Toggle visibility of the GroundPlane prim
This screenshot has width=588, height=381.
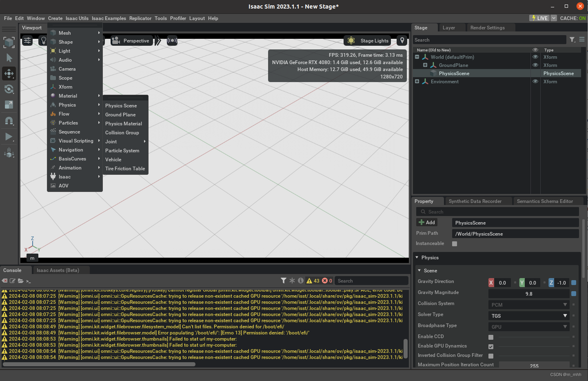[535, 65]
